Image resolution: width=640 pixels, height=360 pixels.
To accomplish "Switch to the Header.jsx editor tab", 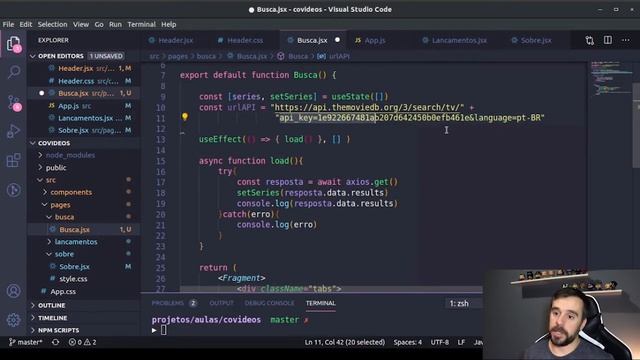I will click(176, 40).
